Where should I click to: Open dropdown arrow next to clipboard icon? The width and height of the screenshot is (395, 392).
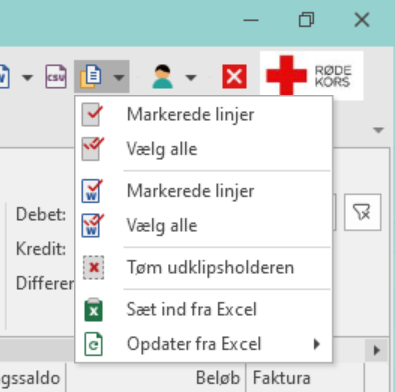point(119,77)
